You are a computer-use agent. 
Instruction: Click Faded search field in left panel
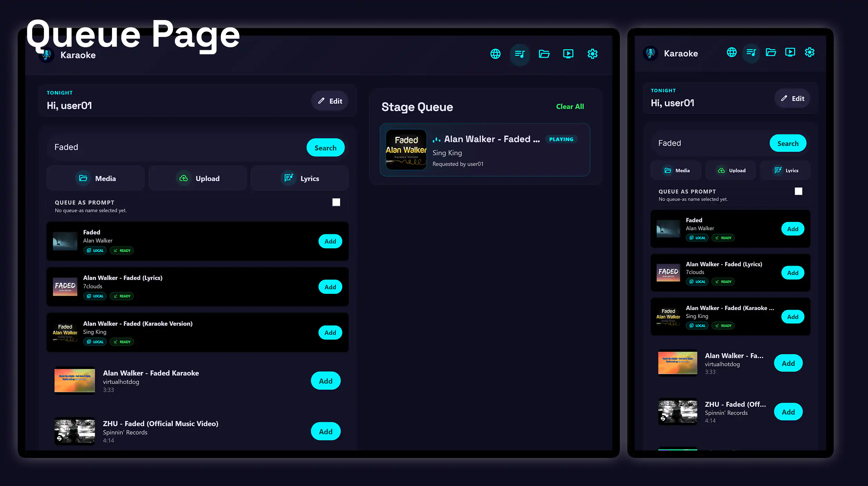pyautogui.click(x=176, y=147)
